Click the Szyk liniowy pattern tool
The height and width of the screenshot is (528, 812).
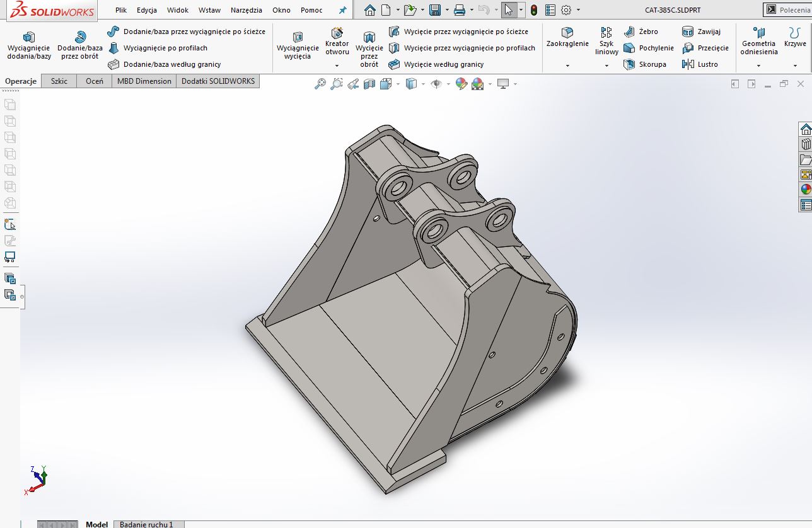tap(606, 41)
